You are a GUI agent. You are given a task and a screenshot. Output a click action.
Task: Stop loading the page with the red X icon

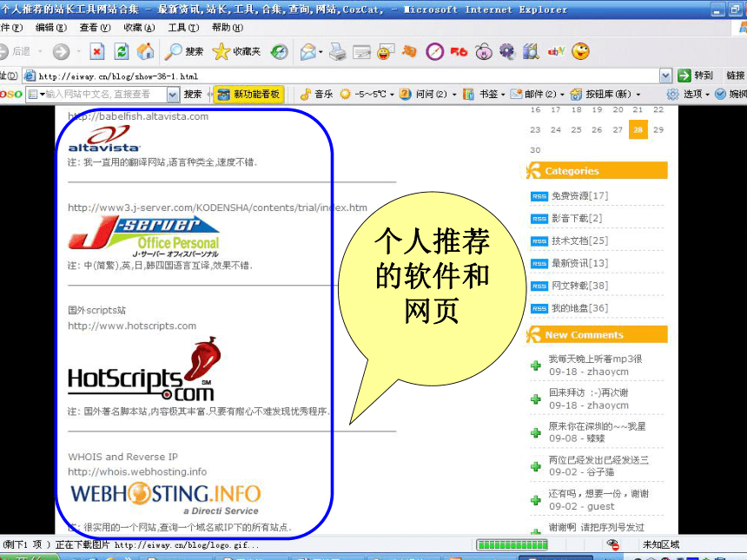[x=97, y=51]
